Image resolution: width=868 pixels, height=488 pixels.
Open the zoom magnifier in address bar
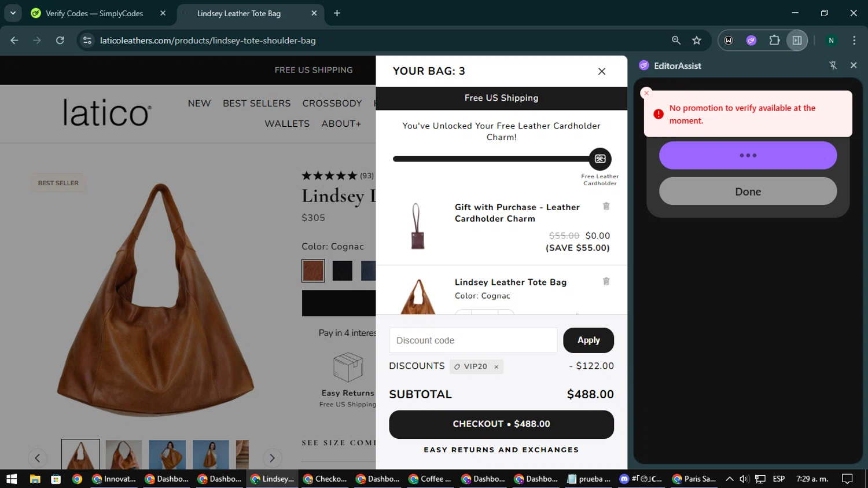(676, 41)
